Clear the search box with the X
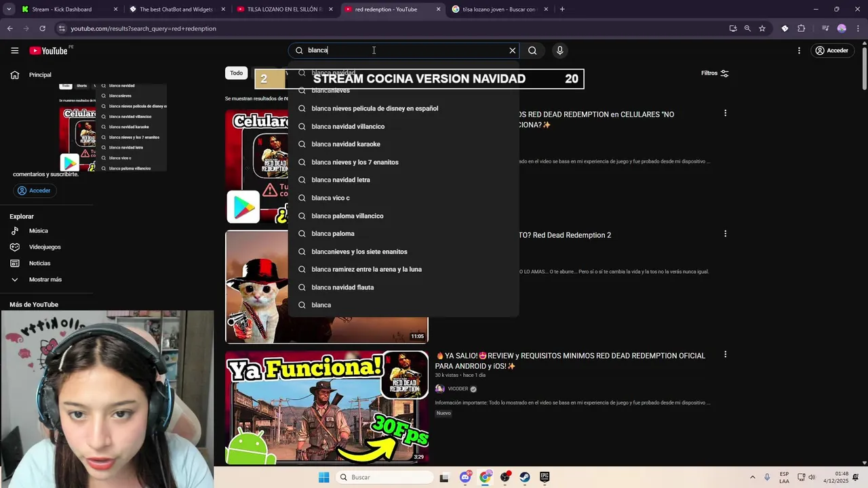The height and width of the screenshot is (488, 868). 513,50
